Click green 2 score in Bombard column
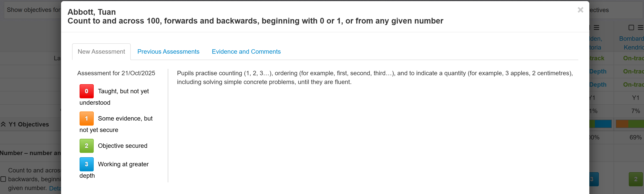Viewport: 644px width, 194px height. pyautogui.click(x=635, y=179)
